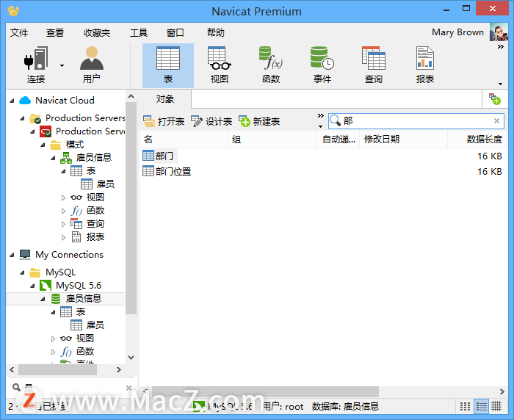The width and height of the screenshot is (514, 420).
Task: Click the object list scroll right arrow
Action: click(x=502, y=391)
